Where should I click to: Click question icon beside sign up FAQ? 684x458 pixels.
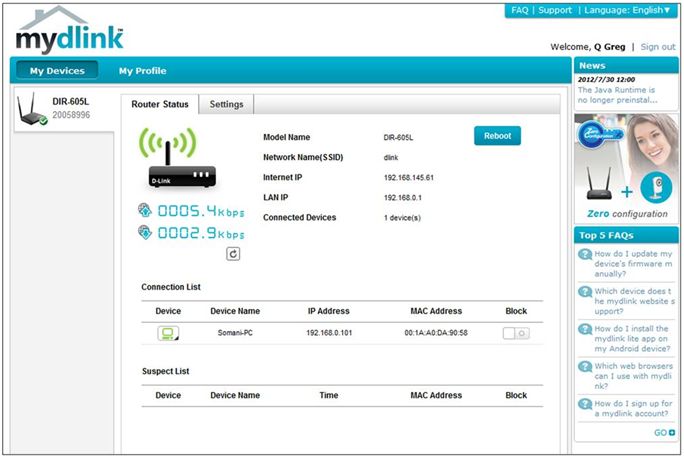(x=585, y=404)
